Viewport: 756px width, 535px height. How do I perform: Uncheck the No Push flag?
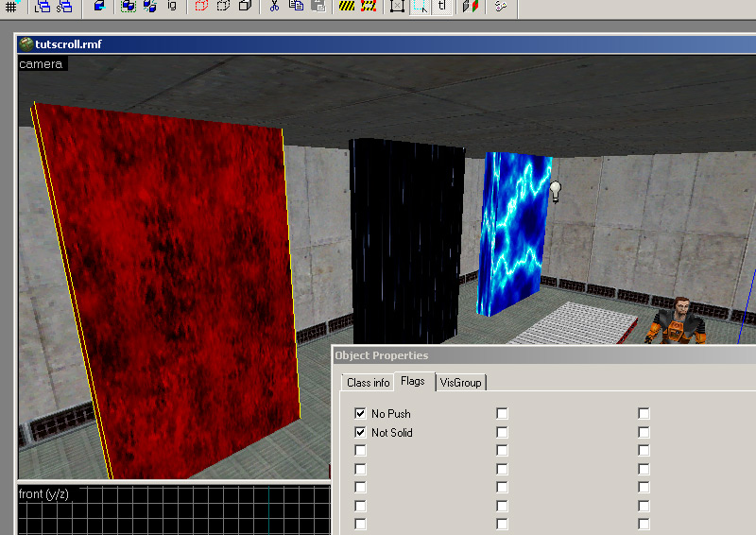click(360, 413)
